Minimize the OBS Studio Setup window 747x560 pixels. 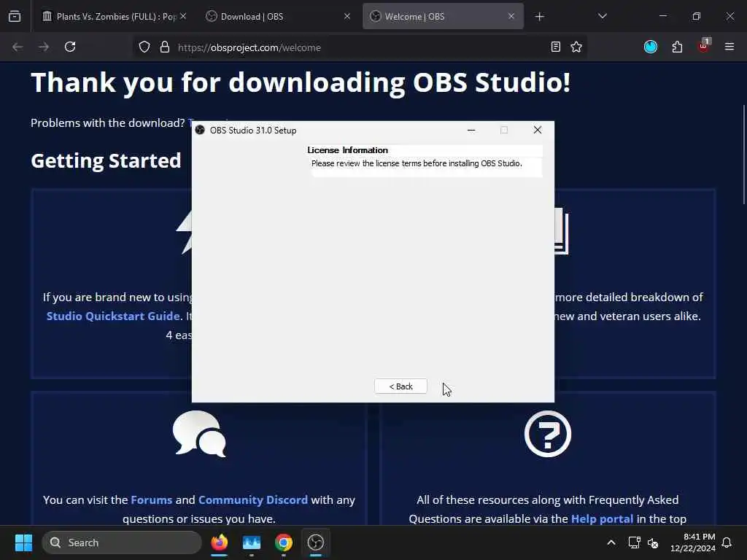click(x=471, y=130)
